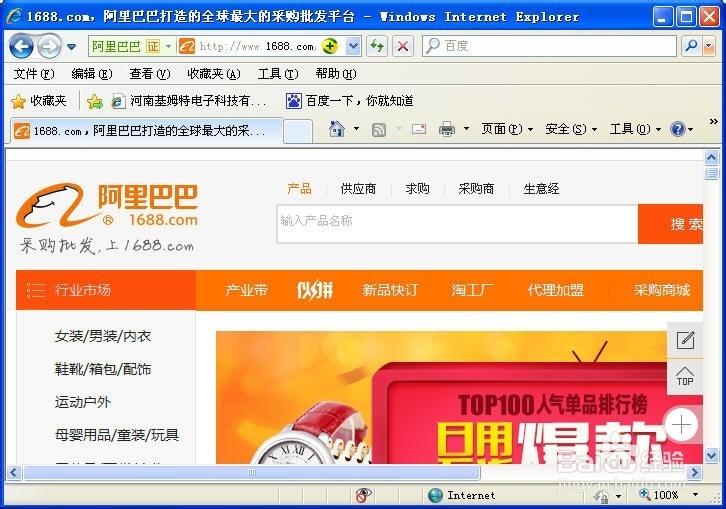Open the 女装/男装/内衣 category
Viewport: 726px width, 509px height.
point(103,336)
